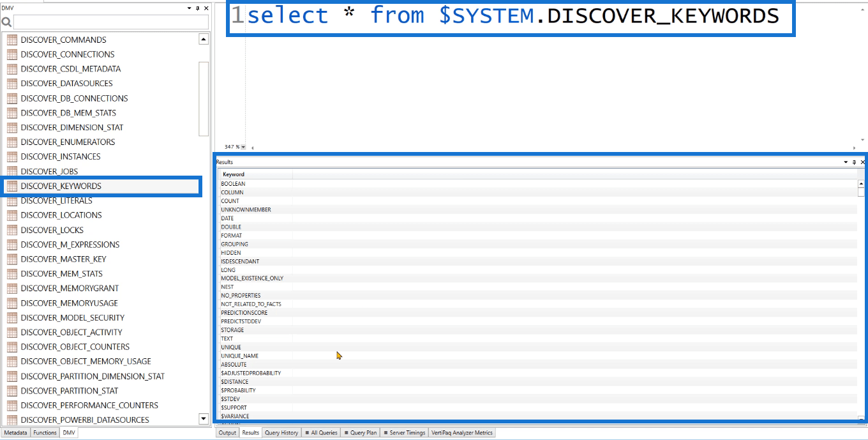Select the UNKNOWNMEMBER result row

[537, 209]
